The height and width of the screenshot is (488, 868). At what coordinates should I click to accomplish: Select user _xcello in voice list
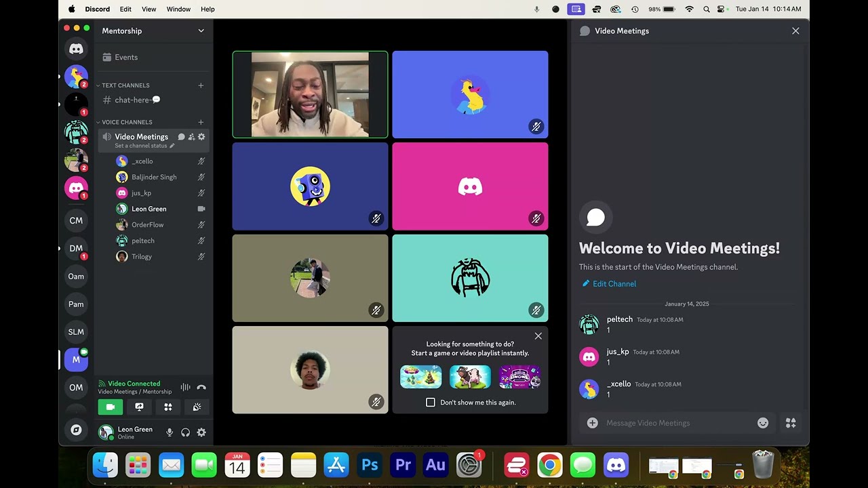[x=161, y=161]
